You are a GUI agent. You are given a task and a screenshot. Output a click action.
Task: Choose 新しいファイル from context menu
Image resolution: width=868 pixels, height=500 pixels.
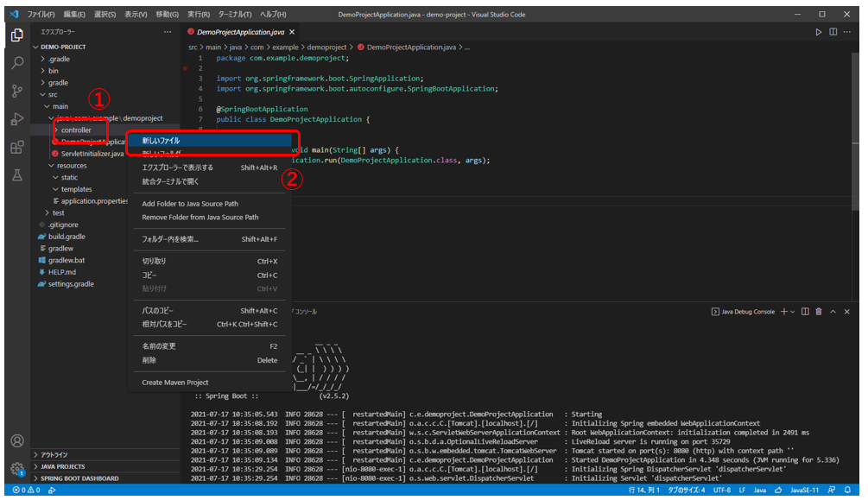click(209, 141)
